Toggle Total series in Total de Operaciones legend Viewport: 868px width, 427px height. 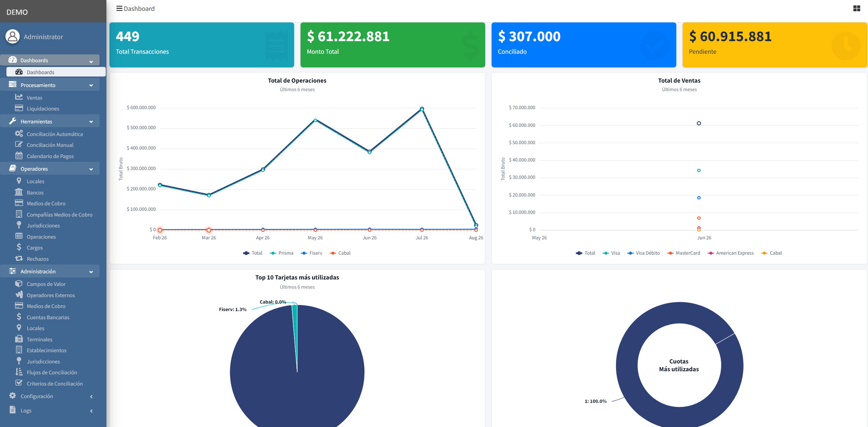[x=253, y=253]
